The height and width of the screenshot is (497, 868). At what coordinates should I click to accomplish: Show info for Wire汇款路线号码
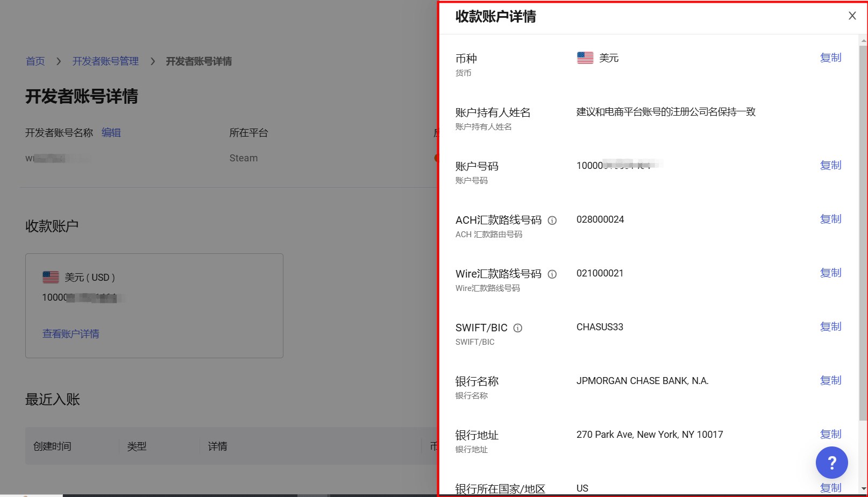coord(552,274)
